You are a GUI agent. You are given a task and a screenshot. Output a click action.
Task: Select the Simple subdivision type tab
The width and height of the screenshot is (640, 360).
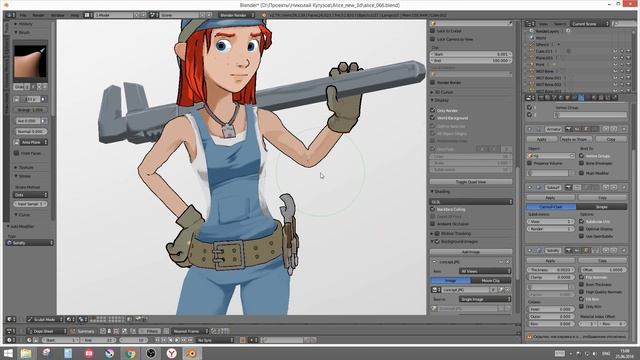pyautogui.click(x=602, y=207)
